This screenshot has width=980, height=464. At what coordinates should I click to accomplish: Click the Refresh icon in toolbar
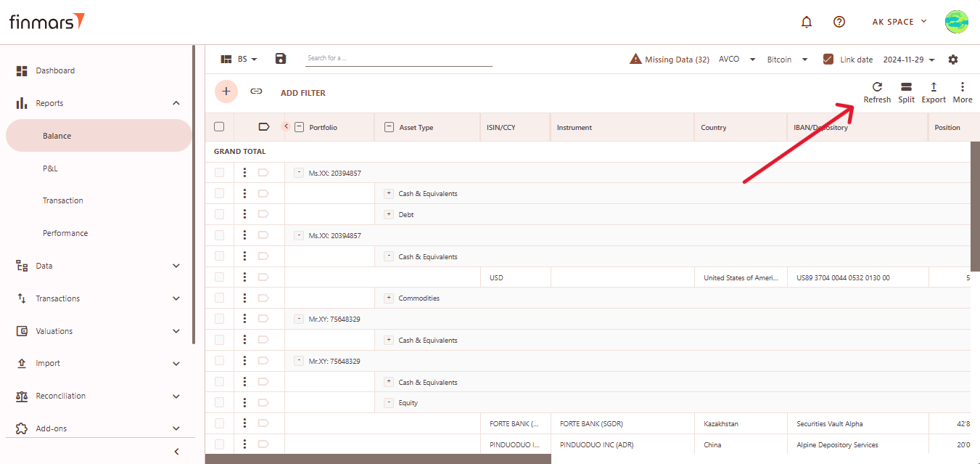click(x=877, y=87)
